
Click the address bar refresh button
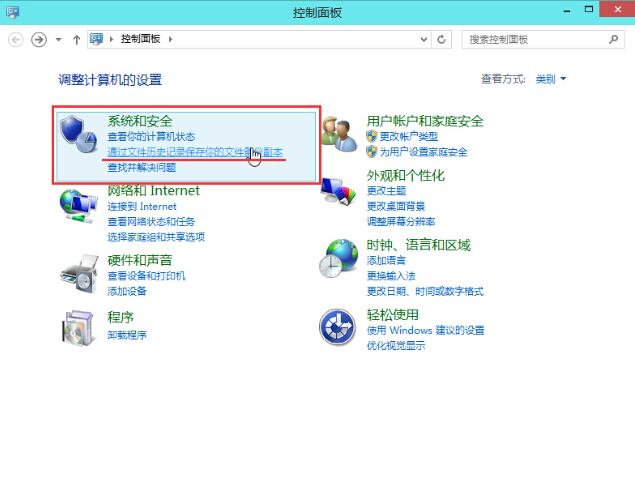coord(442,39)
